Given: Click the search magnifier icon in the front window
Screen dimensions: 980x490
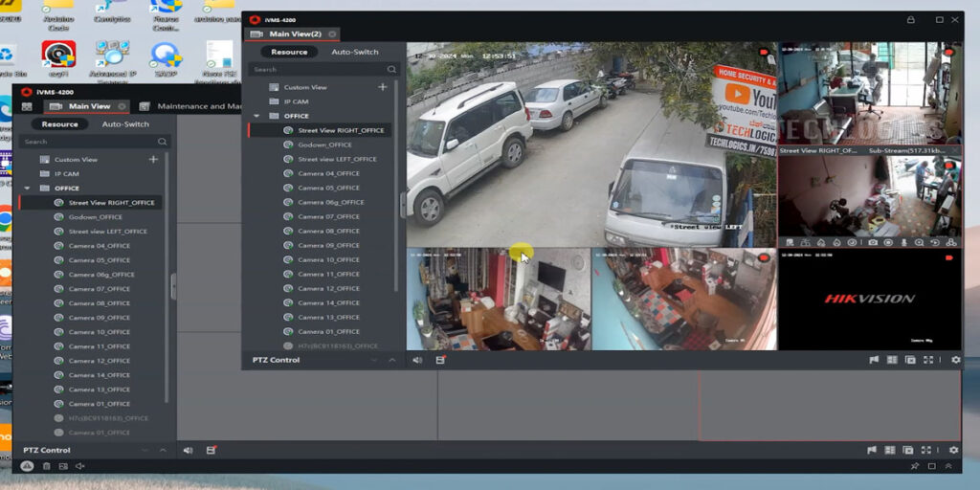Looking at the screenshot, I should [x=391, y=70].
